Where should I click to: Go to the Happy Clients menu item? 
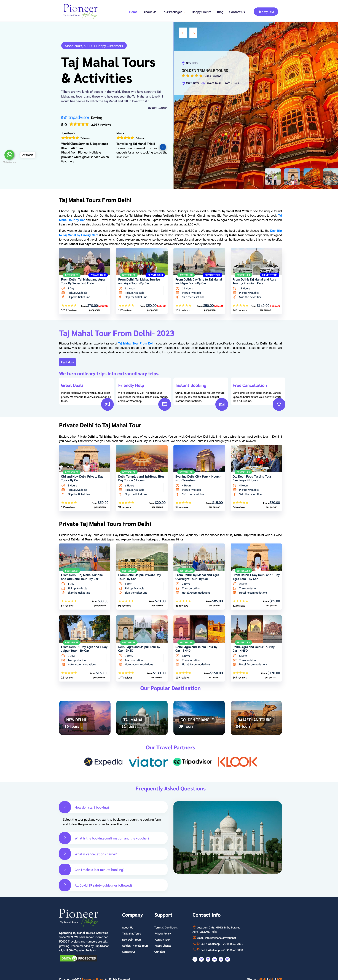[x=201, y=12]
